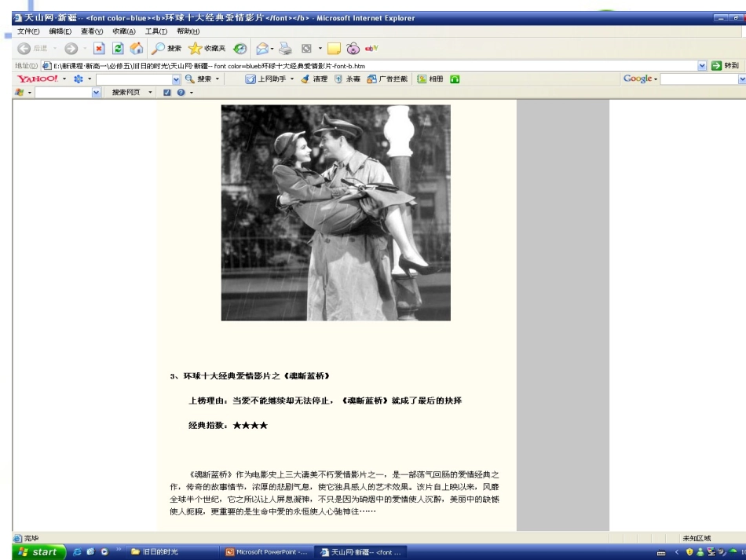Click the yellow shield tray icon

[689, 552]
